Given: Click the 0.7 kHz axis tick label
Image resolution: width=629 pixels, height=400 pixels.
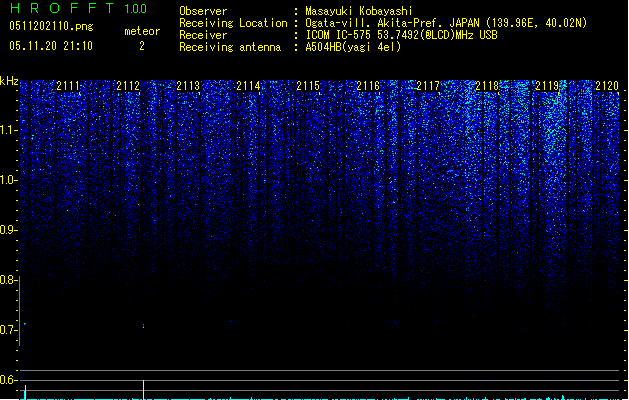Looking at the screenshot, I should pos(8,330).
